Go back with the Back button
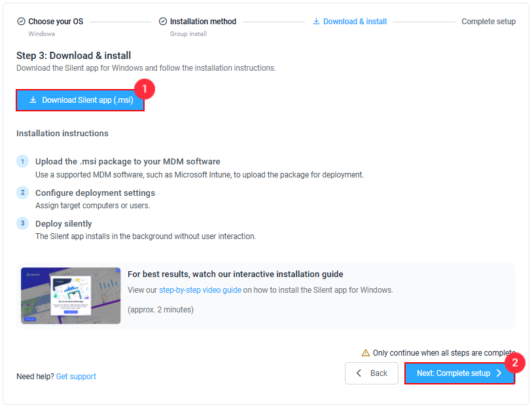 click(372, 373)
